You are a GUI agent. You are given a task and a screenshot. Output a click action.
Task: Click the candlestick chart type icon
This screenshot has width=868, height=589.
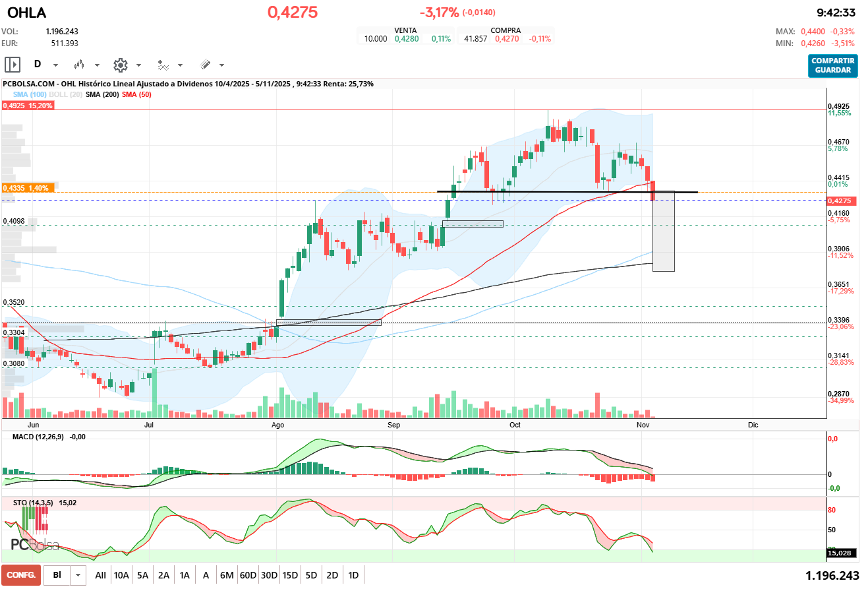pyautogui.click(x=79, y=65)
